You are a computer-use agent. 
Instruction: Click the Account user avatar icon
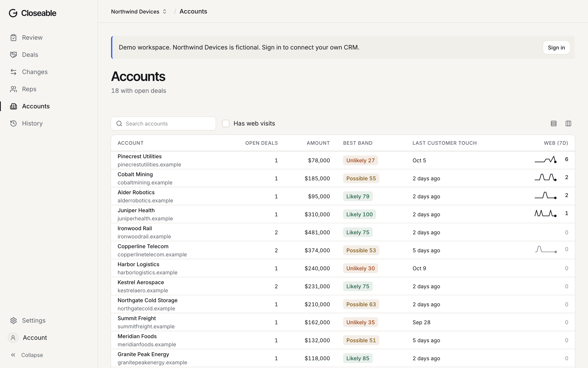click(13, 338)
